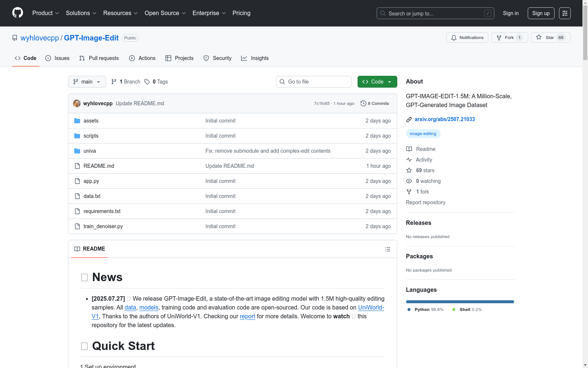This screenshot has height=368, width=588.
Task: Click the requirements.txt file icon
Action: tap(77, 211)
